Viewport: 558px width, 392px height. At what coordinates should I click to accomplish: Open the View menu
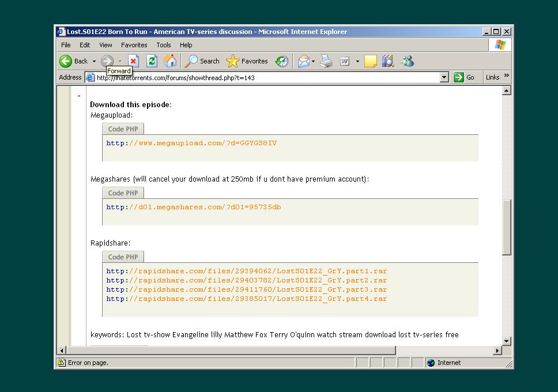click(x=105, y=45)
